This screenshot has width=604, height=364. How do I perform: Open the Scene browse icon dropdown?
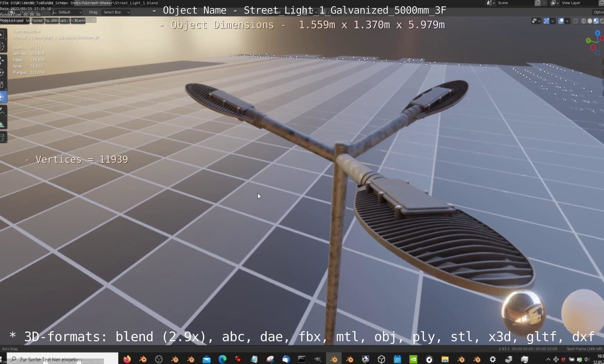pos(490,3)
